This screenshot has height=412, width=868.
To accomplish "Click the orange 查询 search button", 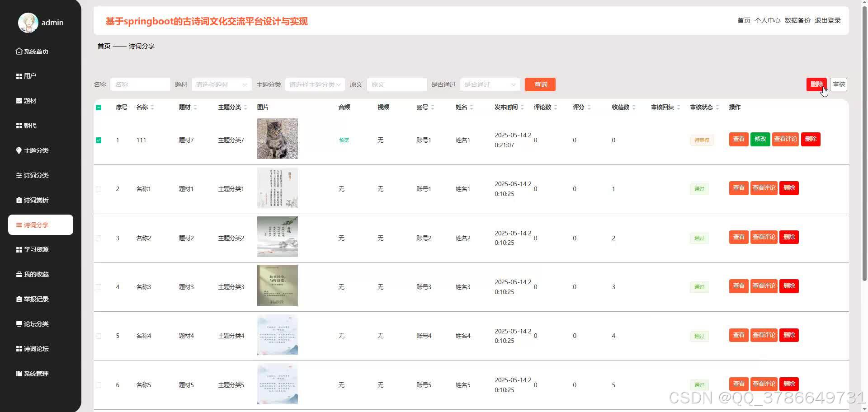I will (540, 84).
